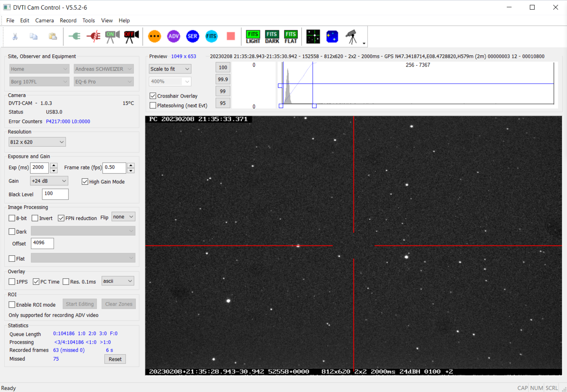Viewport: 567px width, 392px height.
Task: Click the Black Level input field
Action: 55,194
